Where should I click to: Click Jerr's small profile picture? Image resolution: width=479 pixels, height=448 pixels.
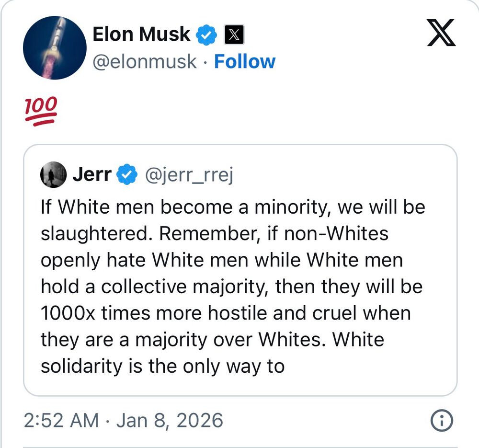click(53, 175)
